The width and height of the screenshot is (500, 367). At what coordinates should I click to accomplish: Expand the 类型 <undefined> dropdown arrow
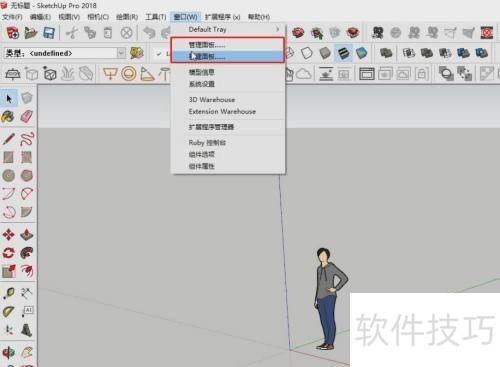121,53
